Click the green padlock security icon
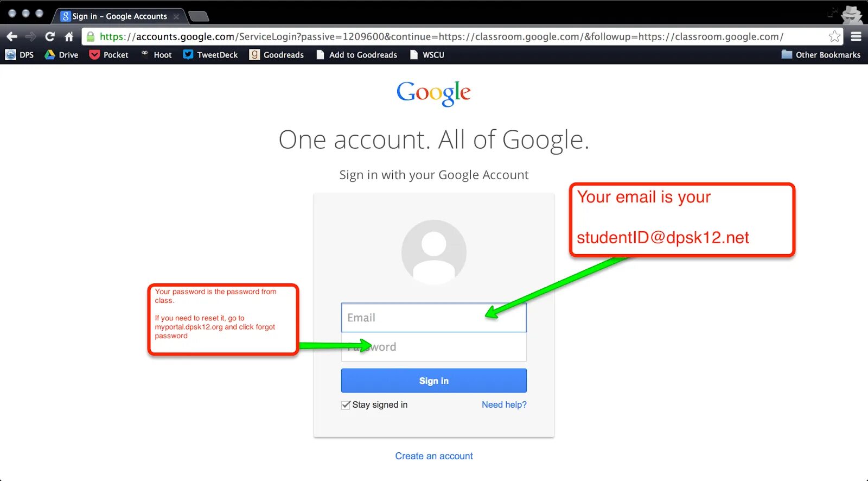This screenshot has height=481, width=868. [91, 36]
